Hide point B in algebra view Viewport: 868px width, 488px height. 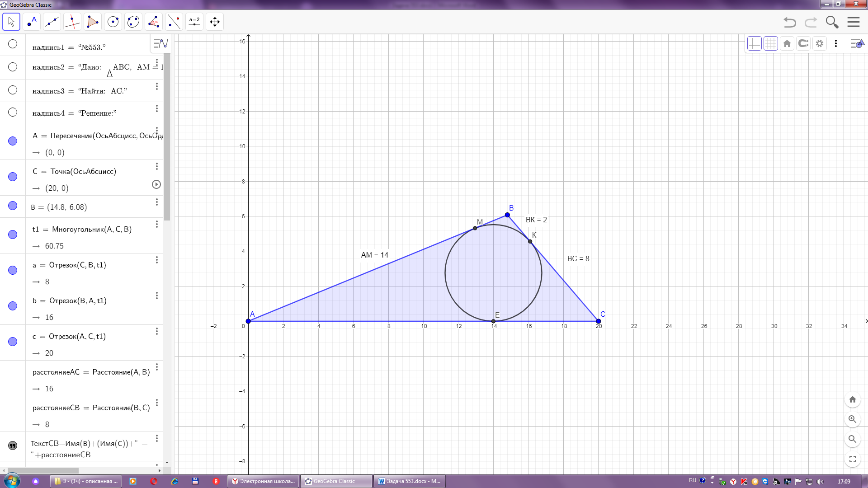click(x=13, y=206)
